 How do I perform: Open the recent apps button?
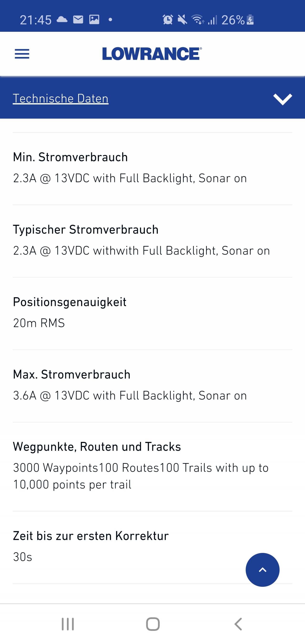[x=68, y=624]
